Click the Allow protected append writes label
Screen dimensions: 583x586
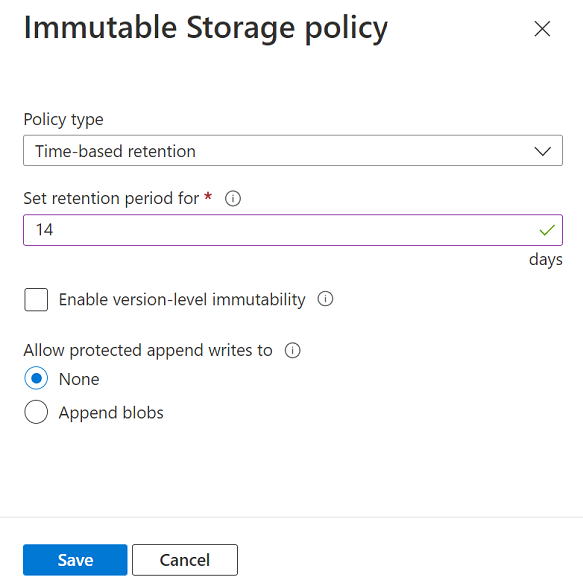(x=148, y=351)
